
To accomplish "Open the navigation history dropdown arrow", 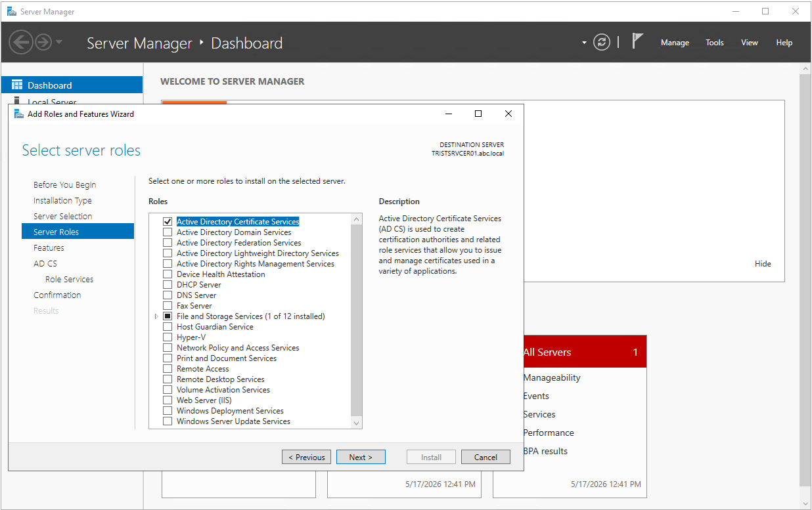I will click(x=59, y=43).
